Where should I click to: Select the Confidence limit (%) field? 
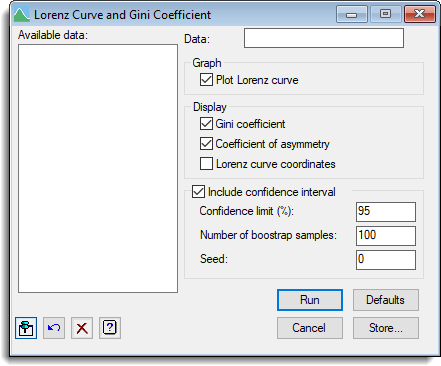tap(386, 212)
